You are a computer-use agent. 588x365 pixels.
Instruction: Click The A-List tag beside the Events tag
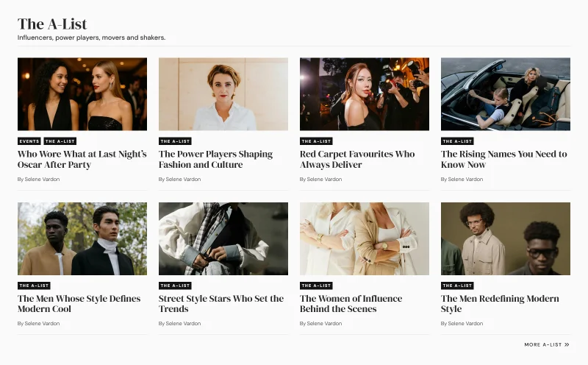tap(60, 141)
